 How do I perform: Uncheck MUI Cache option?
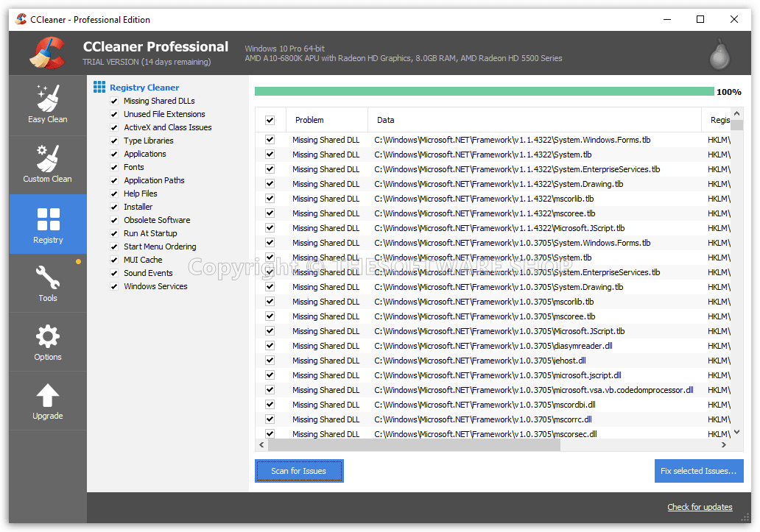pyautogui.click(x=114, y=260)
